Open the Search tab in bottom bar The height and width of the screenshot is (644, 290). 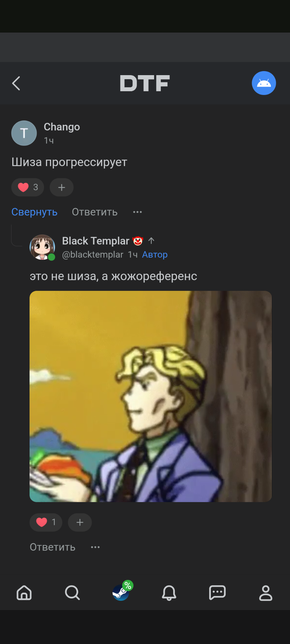(x=72, y=593)
